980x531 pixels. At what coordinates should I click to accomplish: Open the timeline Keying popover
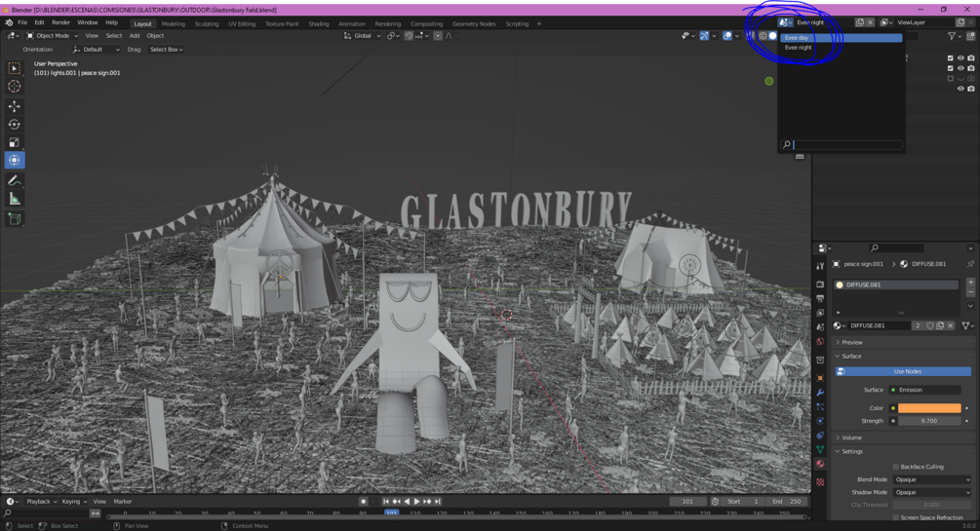point(74,501)
